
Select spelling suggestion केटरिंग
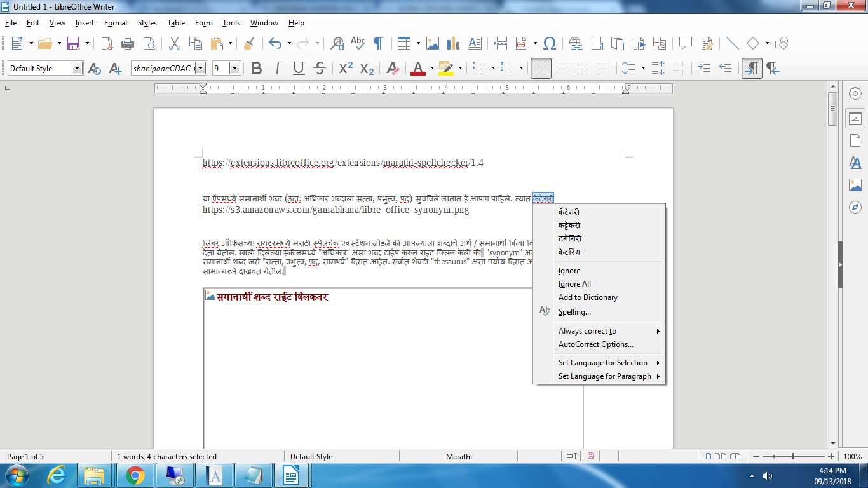coord(600,252)
